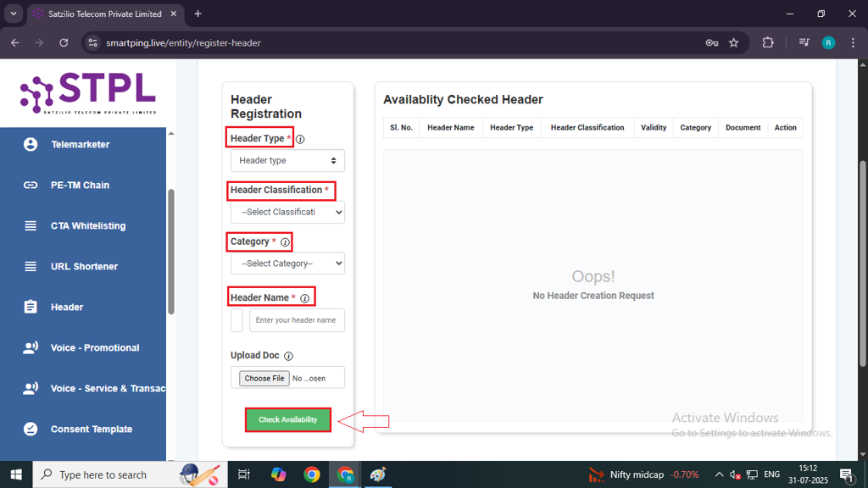This screenshot has width=868, height=488.
Task: Show hidden system tray icons
Action: [719, 474]
